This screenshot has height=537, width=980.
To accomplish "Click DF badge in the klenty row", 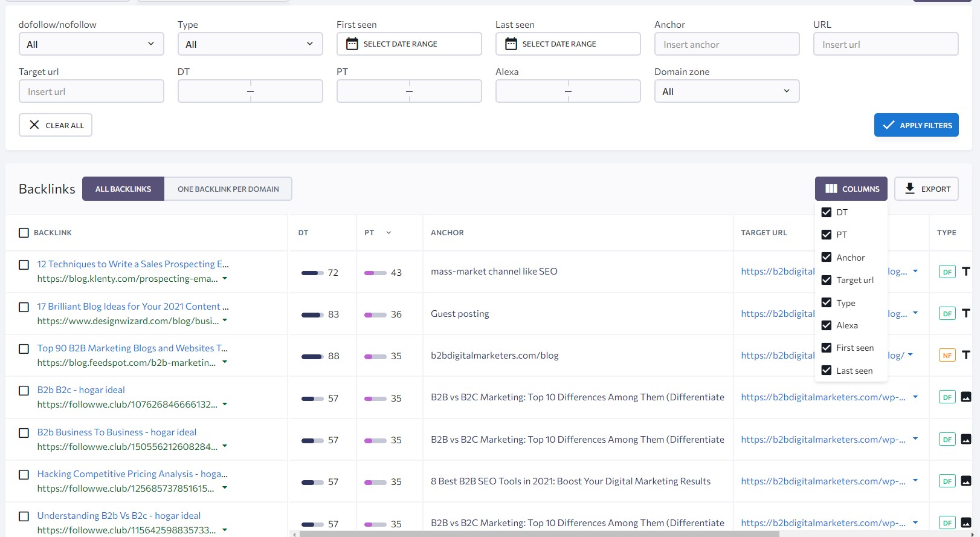I will click(x=947, y=272).
